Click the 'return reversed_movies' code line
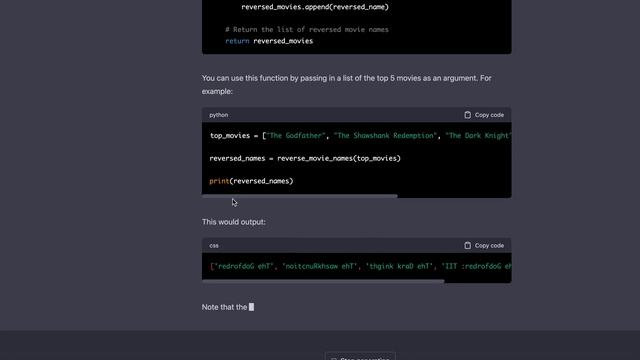The height and width of the screenshot is (360, 640). point(269,41)
